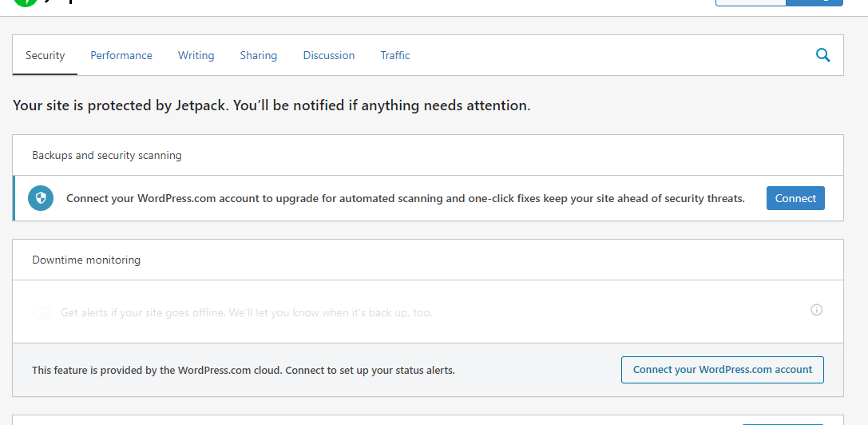Click the blue Connect button
Image resolution: width=868 pixels, height=425 pixels.
[795, 198]
